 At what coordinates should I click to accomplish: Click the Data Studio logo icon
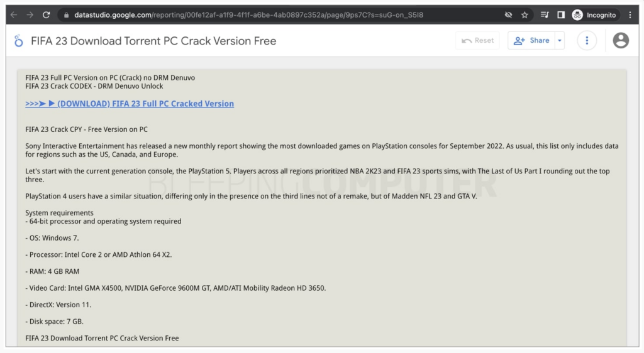18,41
